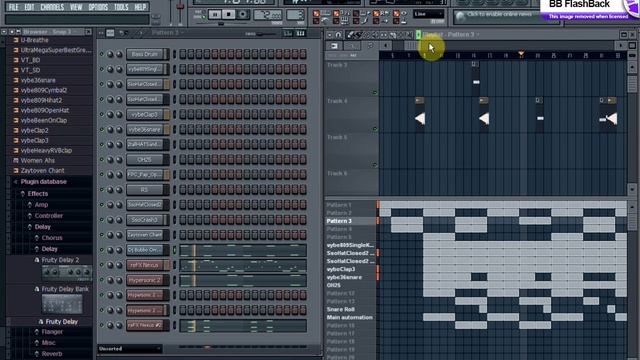Toggle the playlist snap magnet icon
This screenshot has height=360, width=640.
coord(338,35)
